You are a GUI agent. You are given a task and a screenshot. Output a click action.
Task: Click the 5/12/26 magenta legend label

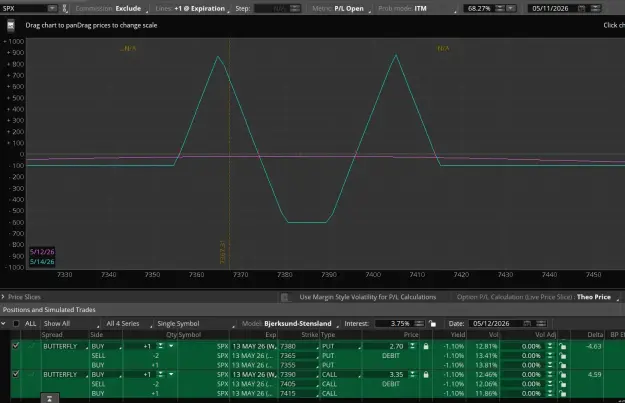(42, 252)
